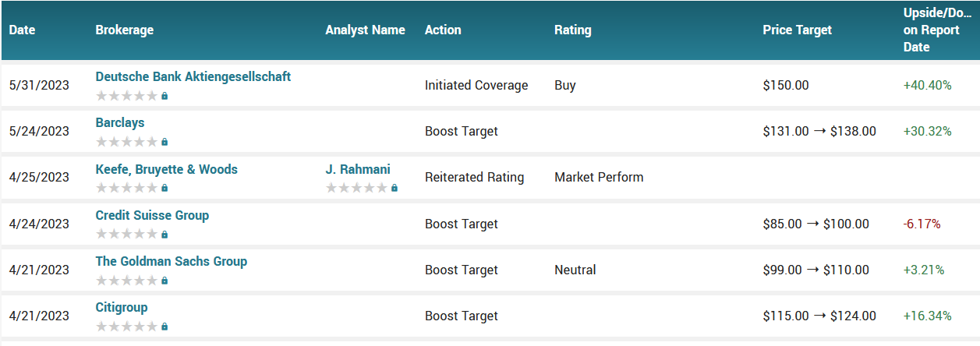Click the $99.00 → $110.00 price target
Image resolution: width=980 pixels, height=346 pixels.
[x=816, y=270]
